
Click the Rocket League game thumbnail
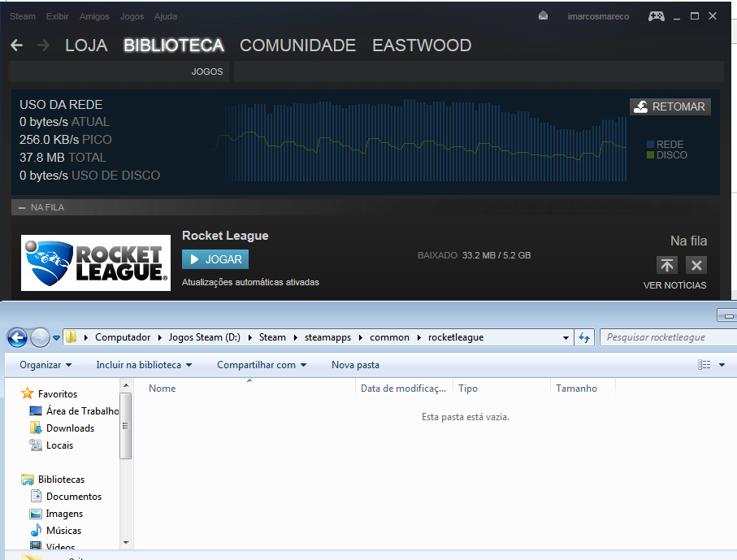[x=96, y=263]
